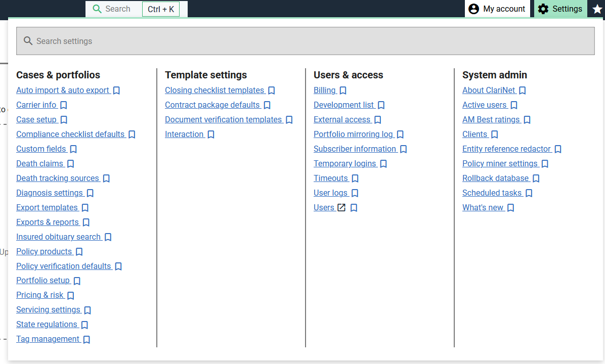Bookmark the Billing setting
The height and width of the screenshot is (364, 605).
coord(343,90)
